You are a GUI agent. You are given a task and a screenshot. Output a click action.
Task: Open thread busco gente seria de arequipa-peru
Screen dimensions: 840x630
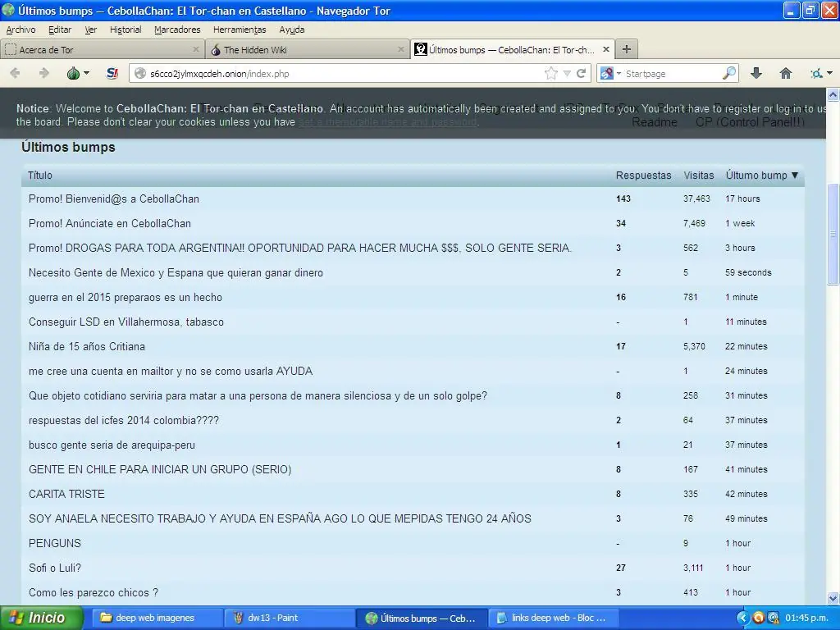click(112, 445)
